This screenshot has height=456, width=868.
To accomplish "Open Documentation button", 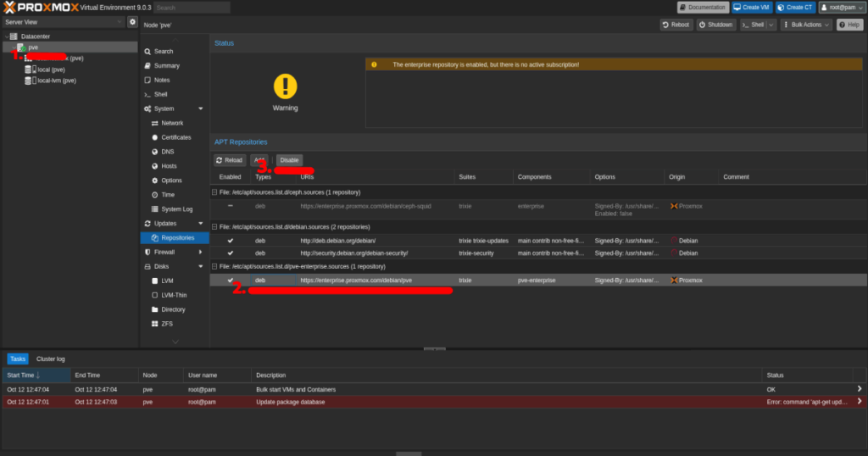I will tap(702, 8).
